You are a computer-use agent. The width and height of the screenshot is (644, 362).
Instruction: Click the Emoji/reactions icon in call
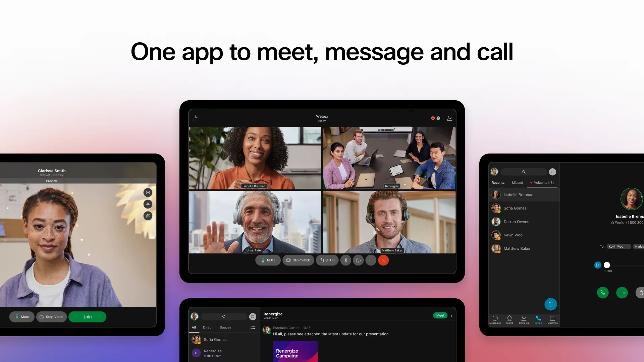click(358, 260)
